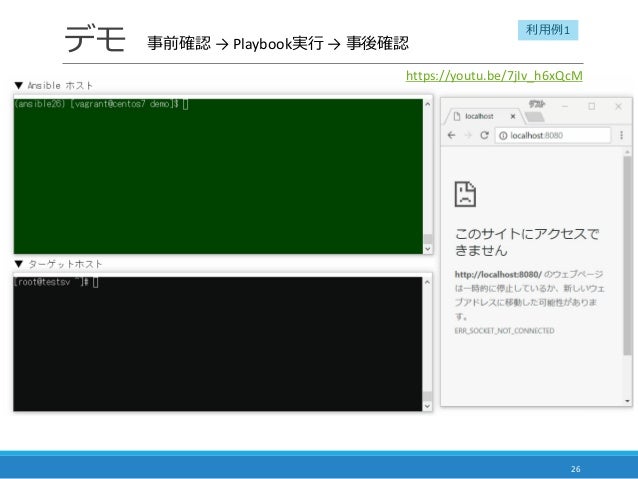The width and height of the screenshot is (638, 479).
Task: Click the triangle beside Ansible ホスト
Action: (18, 85)
